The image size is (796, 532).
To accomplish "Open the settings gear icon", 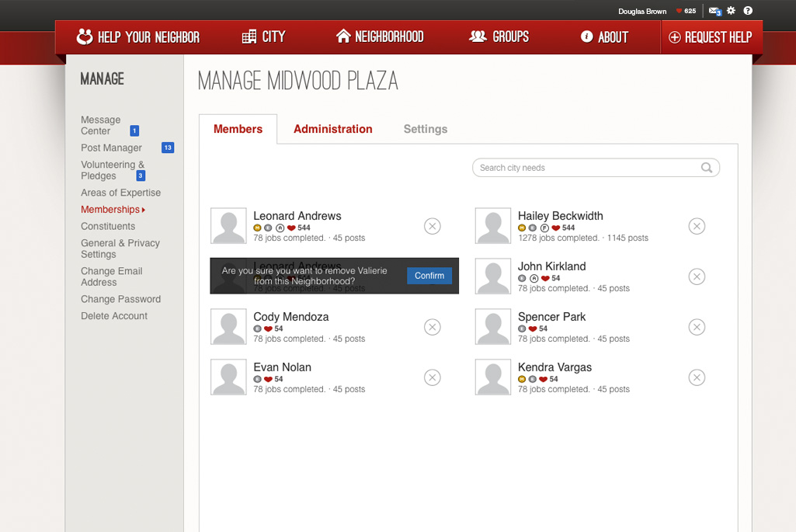I will pyautogui.click(x=731, y=11).
